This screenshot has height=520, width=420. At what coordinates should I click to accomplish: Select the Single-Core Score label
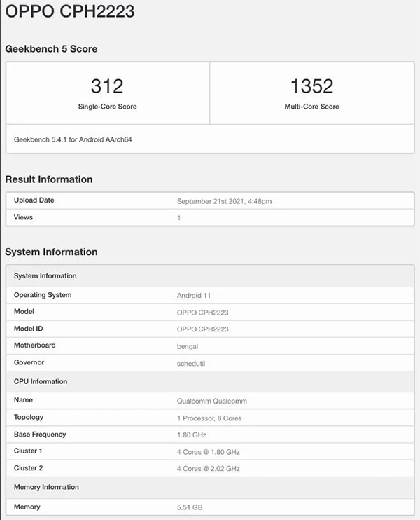107,107
